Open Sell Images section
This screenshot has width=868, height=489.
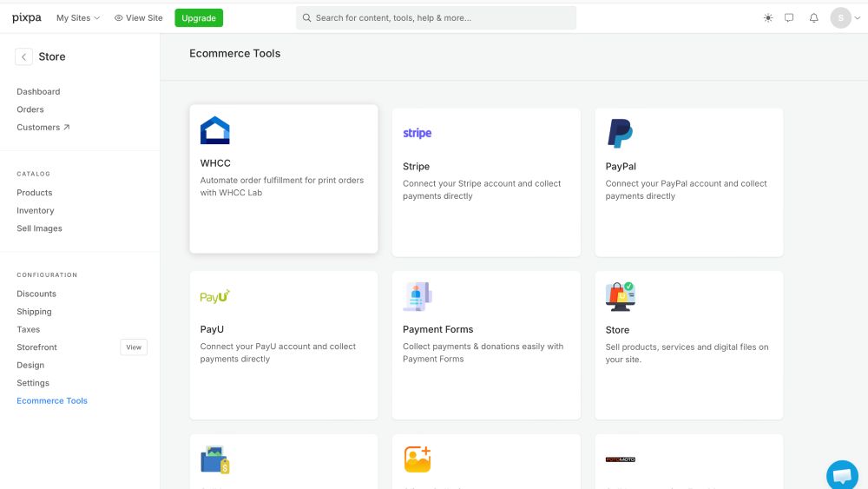[39, 228]
